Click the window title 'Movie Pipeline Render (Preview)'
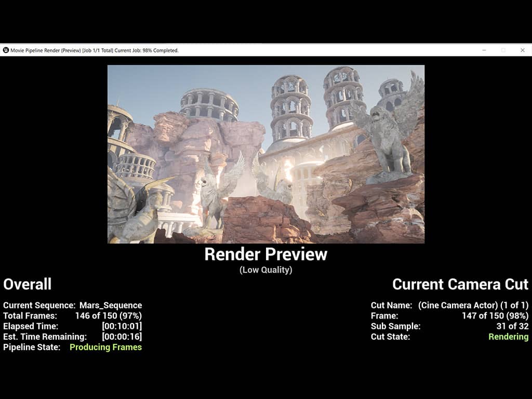 46,50
